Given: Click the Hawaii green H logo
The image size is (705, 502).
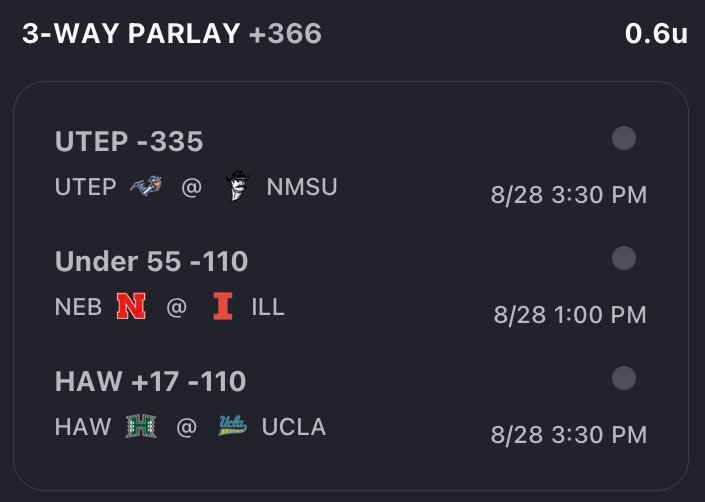Looking at the screenshot, I should tap(141, 426).
